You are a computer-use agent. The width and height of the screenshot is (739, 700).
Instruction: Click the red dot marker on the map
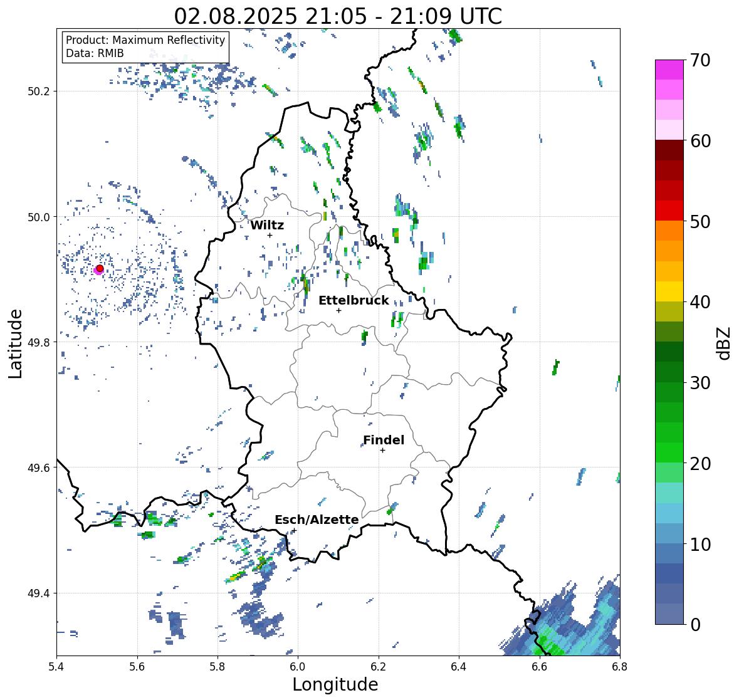point(100,268)
